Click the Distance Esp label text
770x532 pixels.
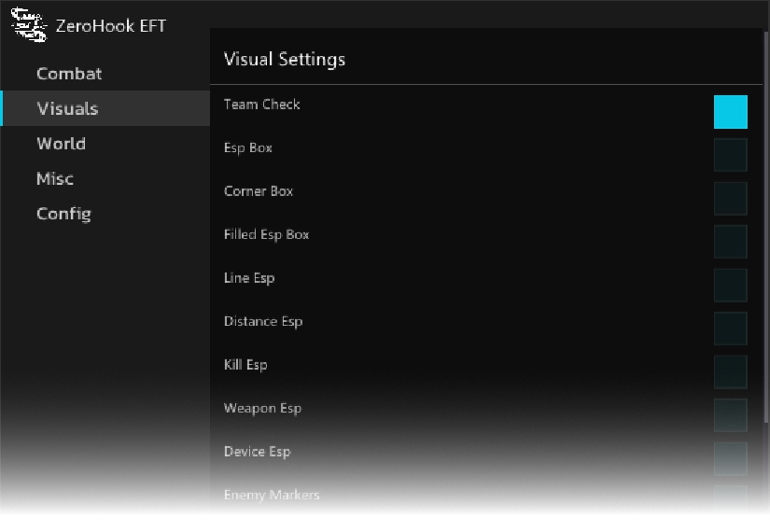263,321
